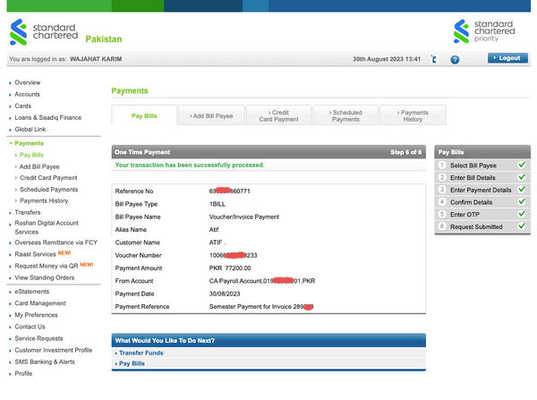Click the logged-in user name WAJAHAT KARIM
This screenshot has height=400, width=537.
point(96,59)
